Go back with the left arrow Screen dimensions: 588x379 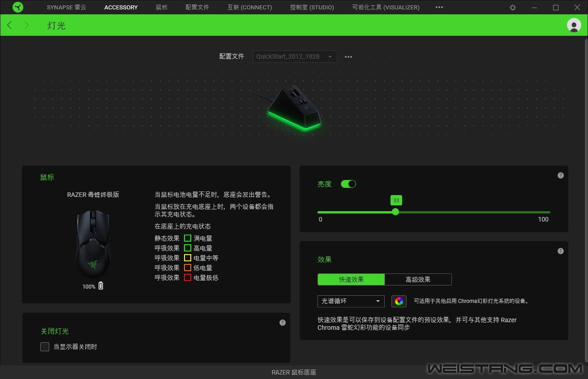[9, 26]
